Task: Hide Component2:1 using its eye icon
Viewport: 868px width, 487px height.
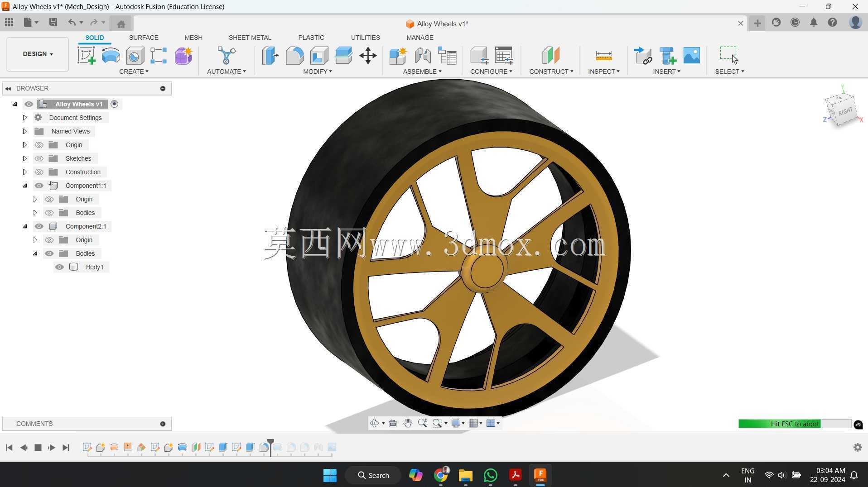Action: click(x=39, y=226)
